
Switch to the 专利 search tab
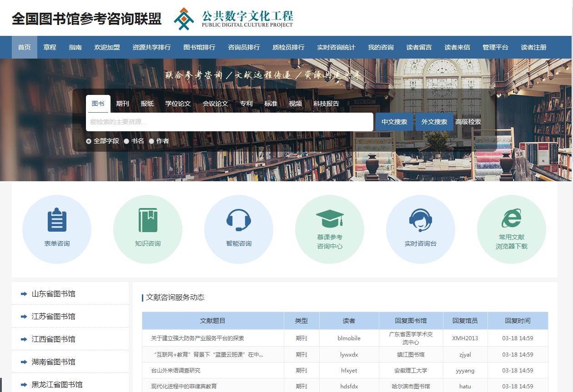pos(246,104)
